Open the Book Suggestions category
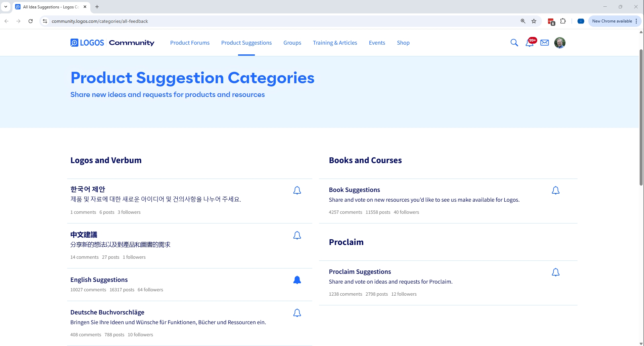The image size is (644, 346). click(x=355, y=190)
